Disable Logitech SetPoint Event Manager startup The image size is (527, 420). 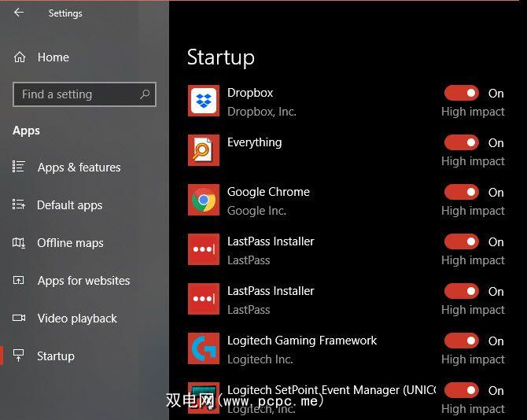[462, 390]
